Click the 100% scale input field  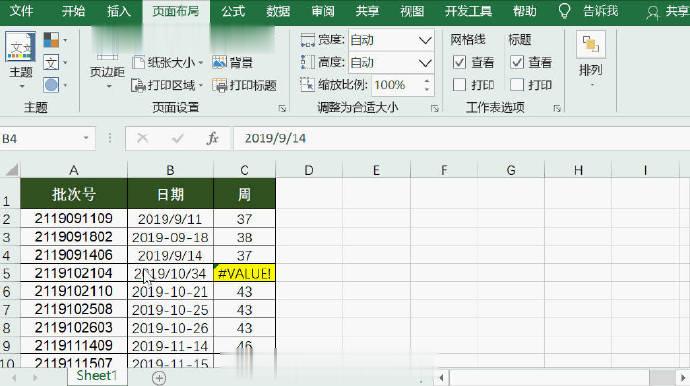pos(396,85)
